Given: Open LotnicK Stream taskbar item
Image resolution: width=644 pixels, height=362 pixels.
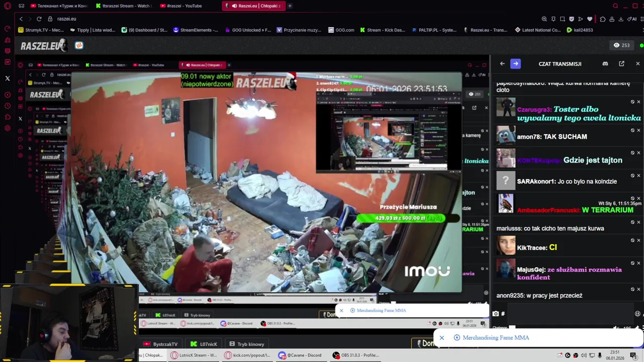Looking at the screenshot, I should tap(193, 355).
